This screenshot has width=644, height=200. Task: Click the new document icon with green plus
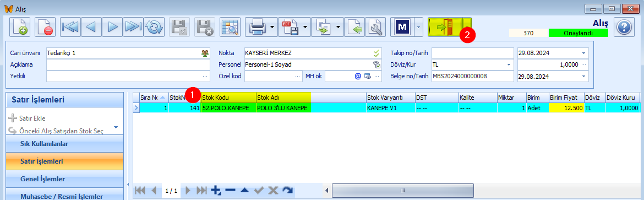tap(19, 28)
